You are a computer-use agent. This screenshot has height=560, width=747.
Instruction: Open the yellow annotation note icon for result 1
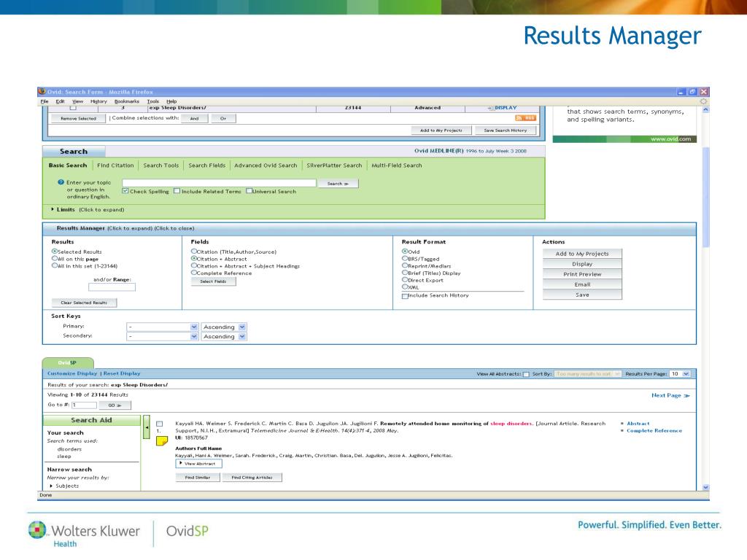click(162, 441)
